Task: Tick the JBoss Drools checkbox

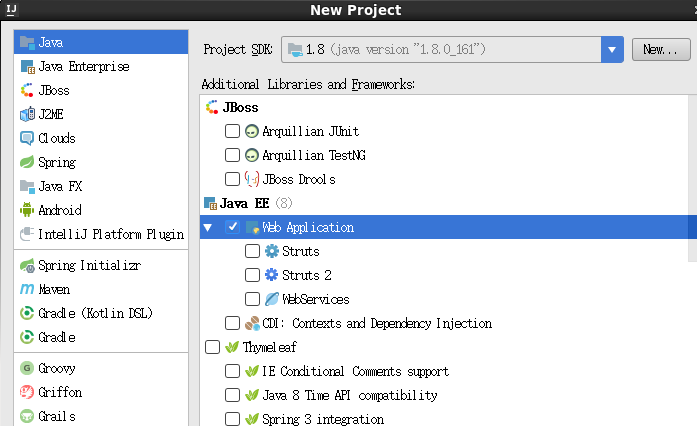Action: 232,179
